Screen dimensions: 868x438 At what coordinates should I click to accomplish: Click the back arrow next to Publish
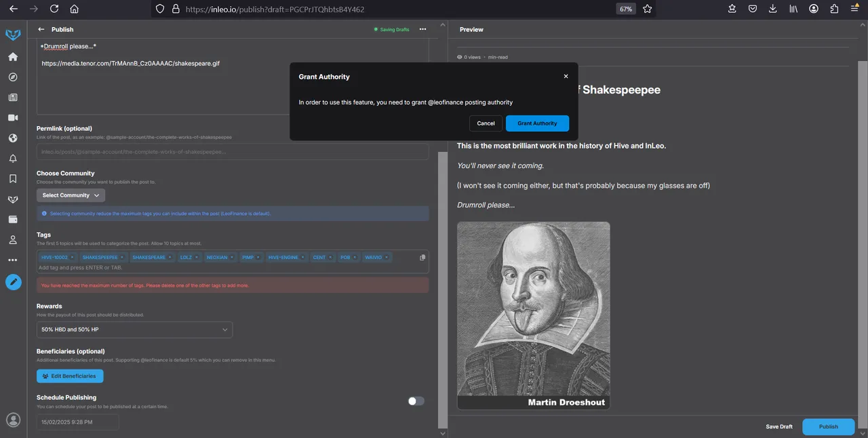click(41, 29)
